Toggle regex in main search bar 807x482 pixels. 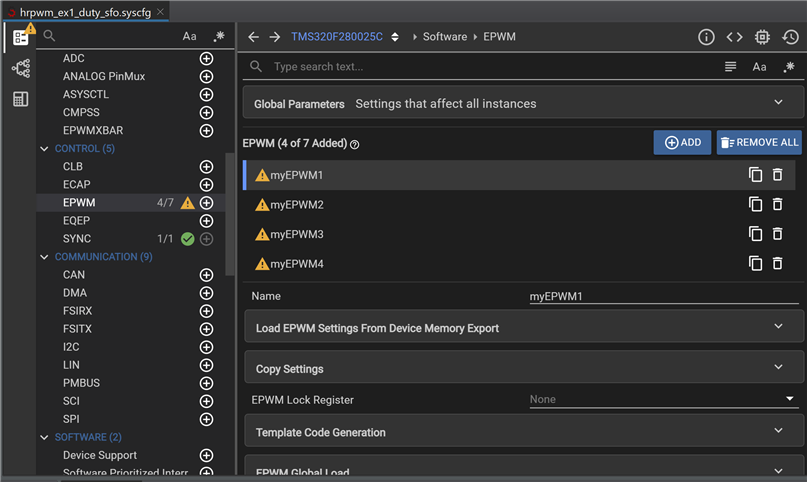pyautogui.click(x=789, y=67)
